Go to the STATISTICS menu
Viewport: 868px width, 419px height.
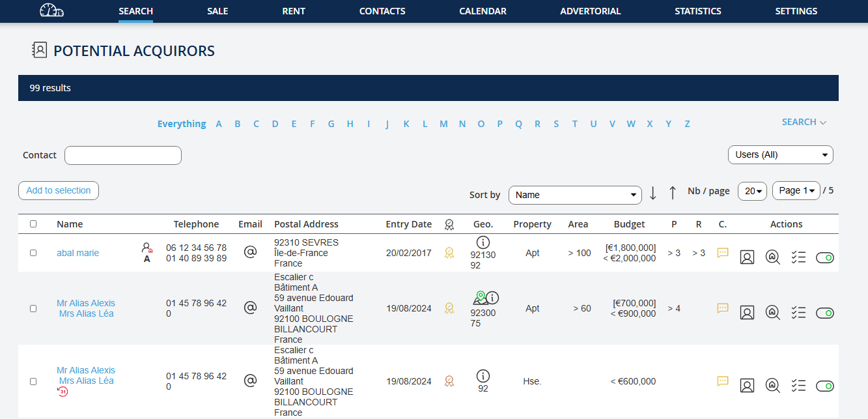pos(697,11)
